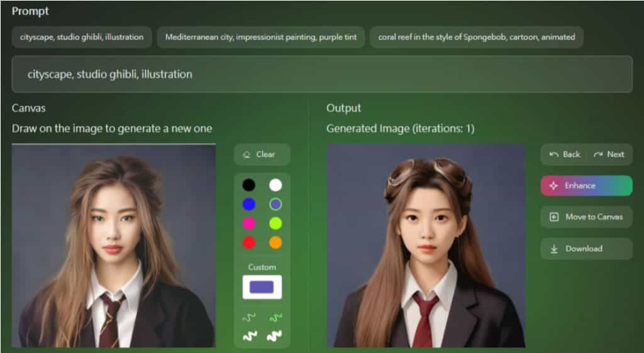The image size is (644, 353).
Task: Open the Custom color picker box
Action: 262,287
